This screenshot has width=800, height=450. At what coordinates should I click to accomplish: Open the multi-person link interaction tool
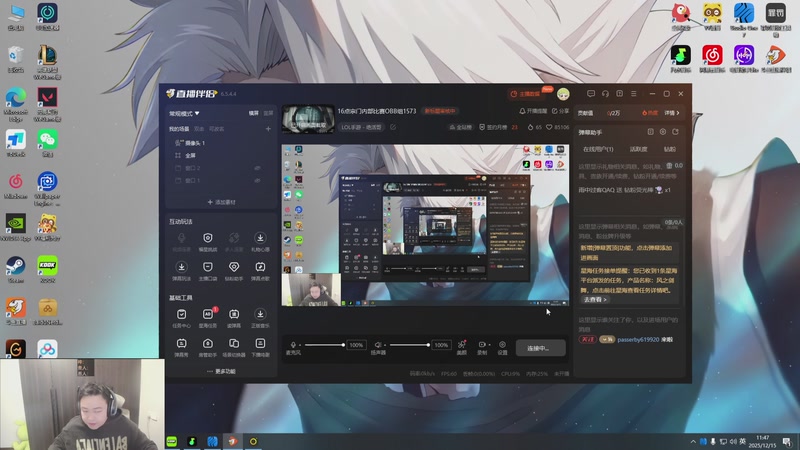click(234, 242)
